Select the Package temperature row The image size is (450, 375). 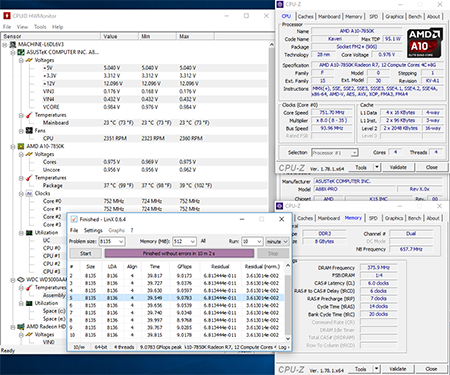tap(135, 185)
